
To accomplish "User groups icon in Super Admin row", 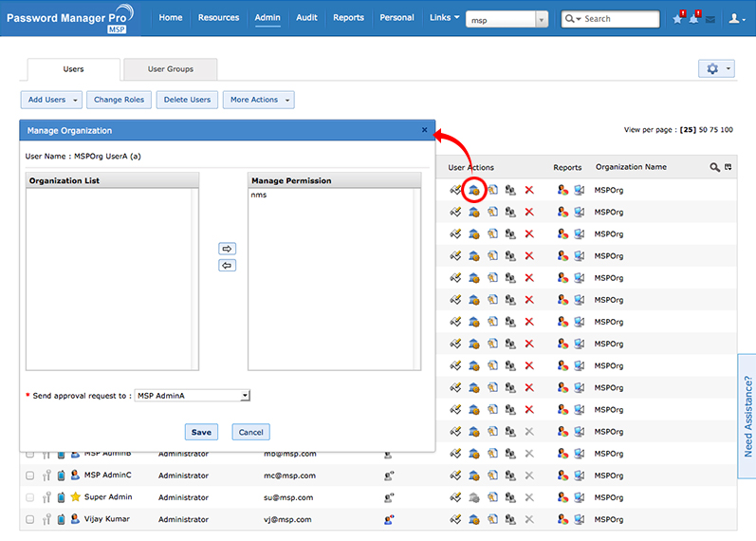I will pyautogui.click(x=510, y=497).
